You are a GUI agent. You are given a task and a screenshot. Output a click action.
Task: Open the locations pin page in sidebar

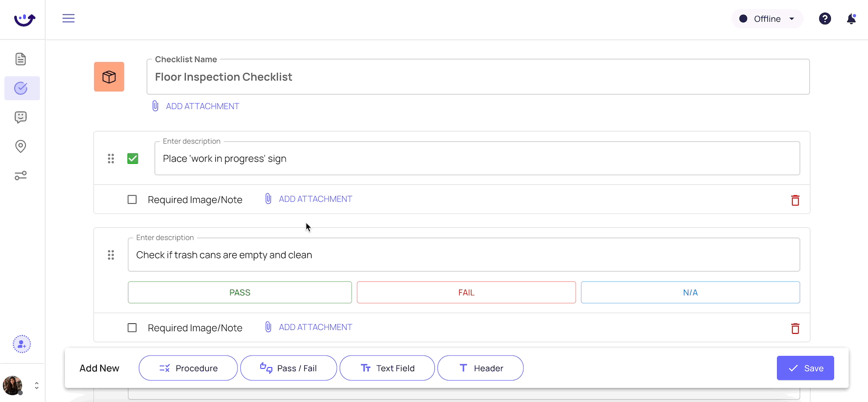pos(21,146)
